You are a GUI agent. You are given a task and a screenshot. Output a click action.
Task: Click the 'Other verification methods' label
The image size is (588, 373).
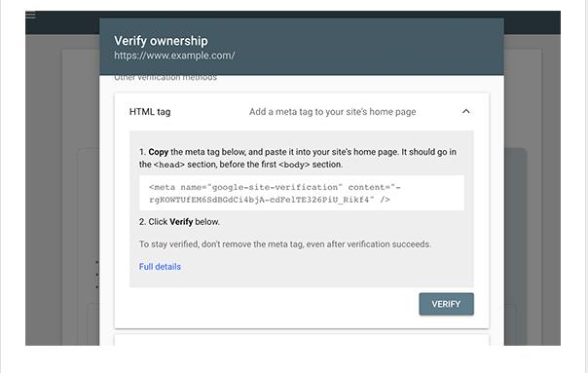pos(165,78)
